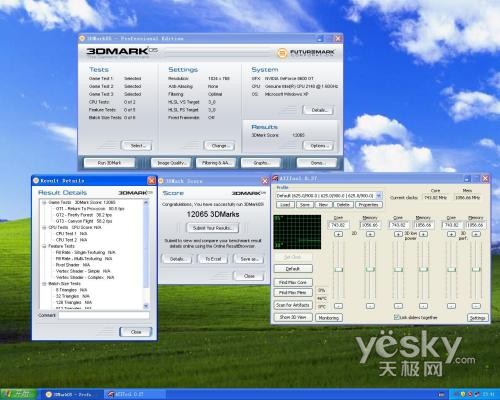
Task: Collapse the Batch Size Tests tree node
Action: coord(44,284)
